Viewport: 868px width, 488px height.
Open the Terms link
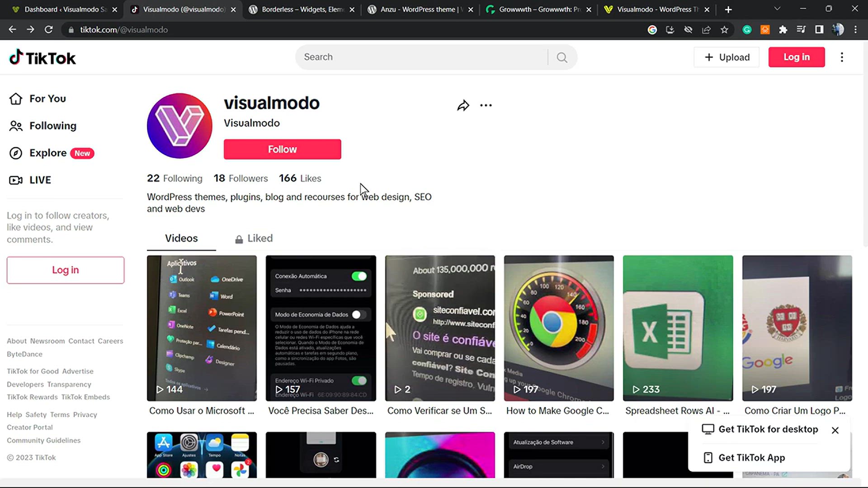coord(60,415)
